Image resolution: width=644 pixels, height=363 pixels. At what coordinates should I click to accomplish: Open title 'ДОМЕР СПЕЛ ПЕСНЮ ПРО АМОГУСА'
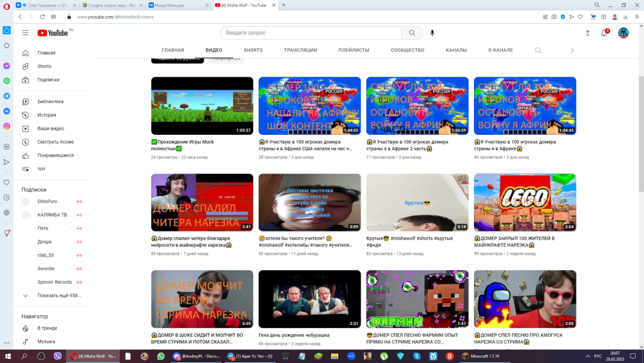pos(518,338)
